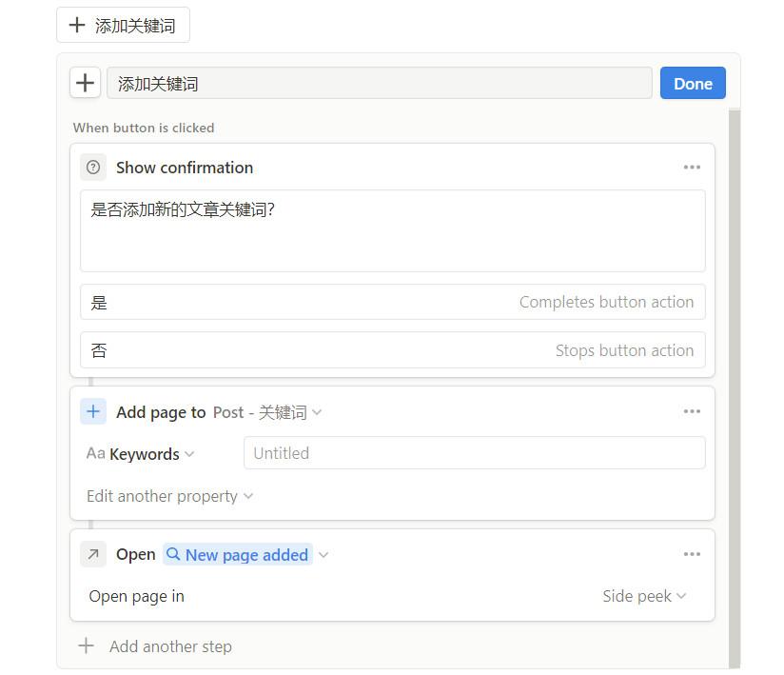Expand Edit another property

click(169, 496)
